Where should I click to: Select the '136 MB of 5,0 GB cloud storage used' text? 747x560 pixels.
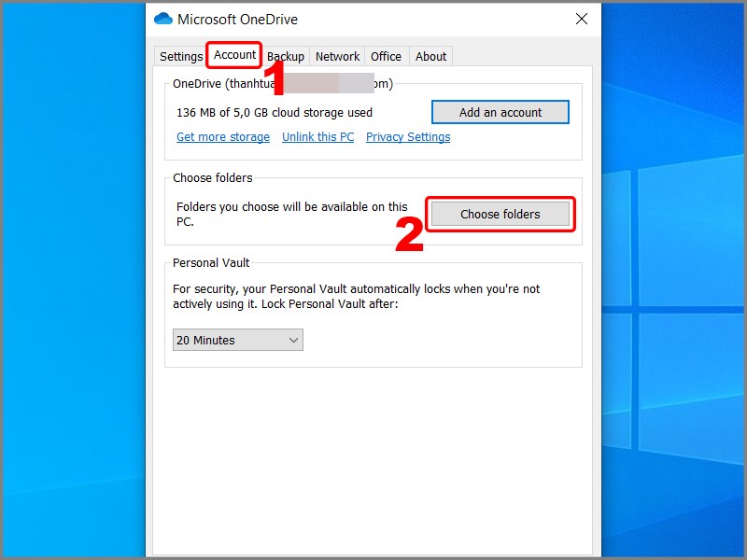(x=275, y=113)
